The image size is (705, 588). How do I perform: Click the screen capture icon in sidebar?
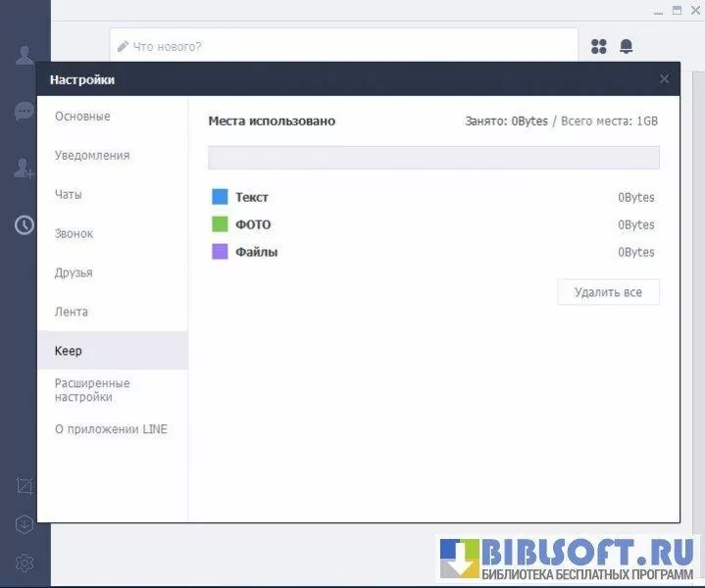pos(25,485)
